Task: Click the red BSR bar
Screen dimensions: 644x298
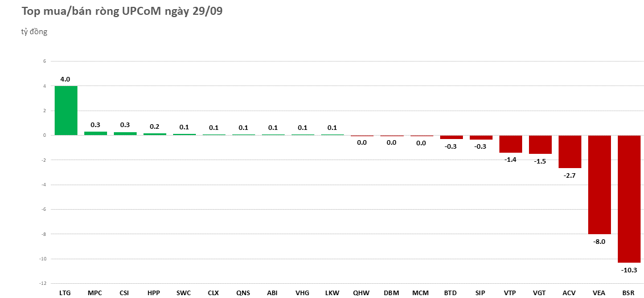Action: click(629, 198)
